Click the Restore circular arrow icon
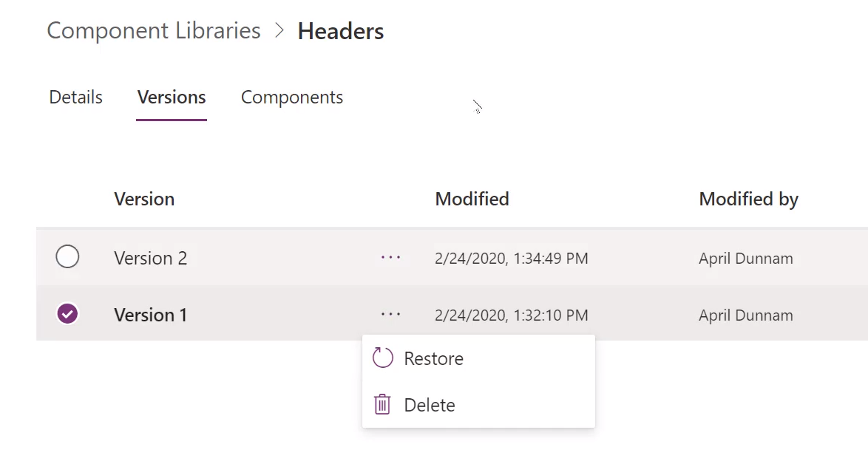Screen dimensions: 868x461 [x=382, y=358]
